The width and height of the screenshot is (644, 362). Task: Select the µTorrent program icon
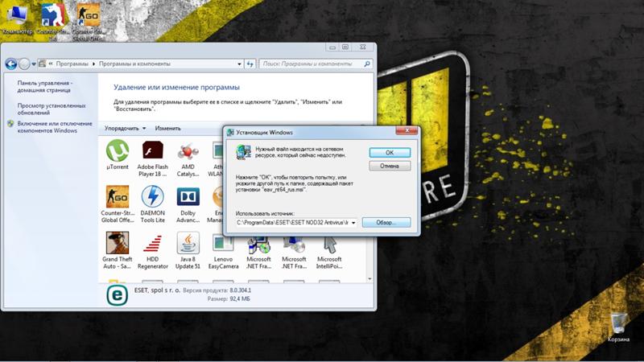[118, 150]
